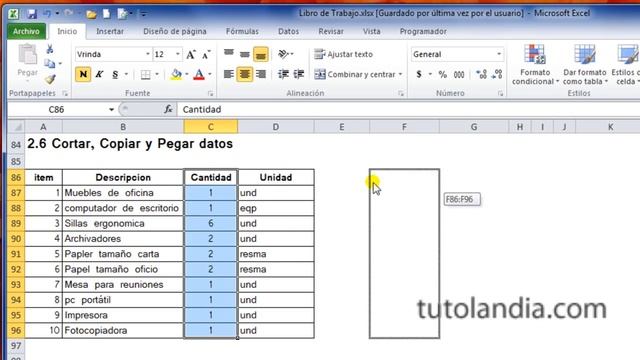This screenshot has height=360, width=640.
Task: Align text to top of cell
Action: click(x=229, y=54)
